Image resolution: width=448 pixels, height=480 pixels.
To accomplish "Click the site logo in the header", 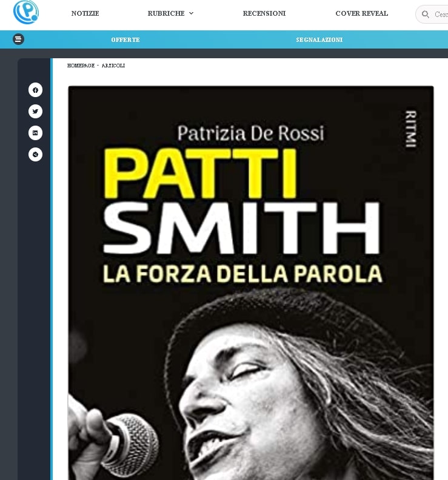I will pos(26,12).
